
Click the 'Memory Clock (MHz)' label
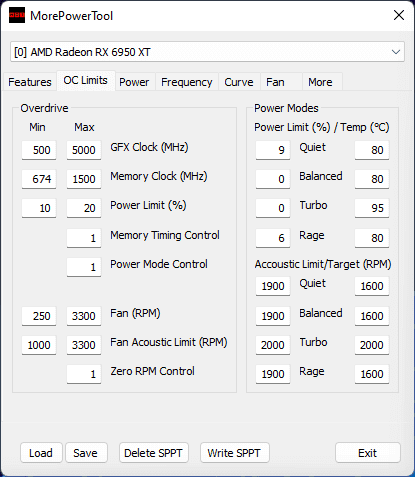tap(159, 176)
